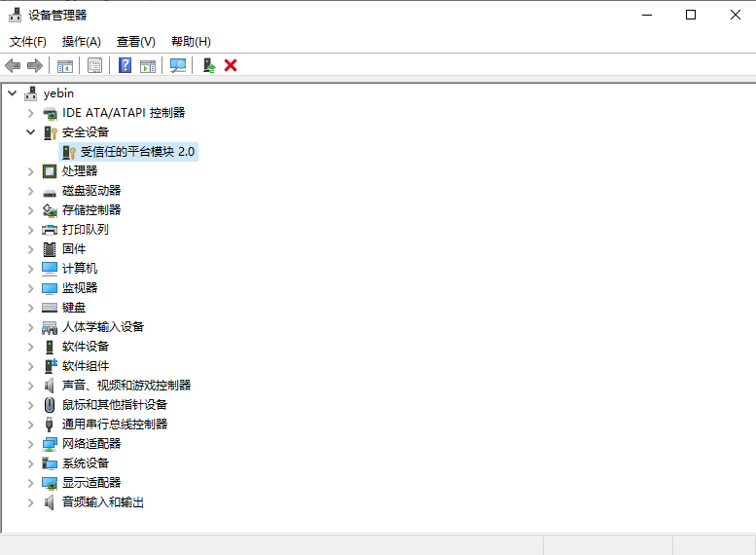This screenshot has height=555, width=756.
Task: Select the 键盘 tree item
Action: 74,308
